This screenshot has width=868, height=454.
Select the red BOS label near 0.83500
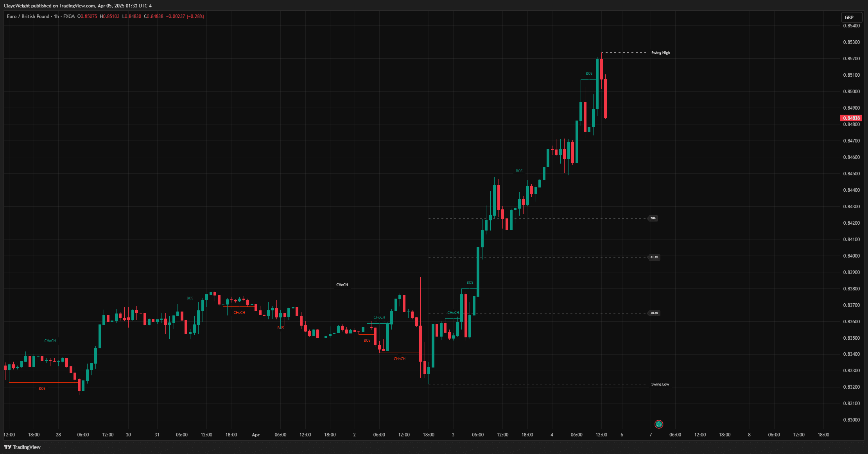pyautogui.click(x=367, y=340)
